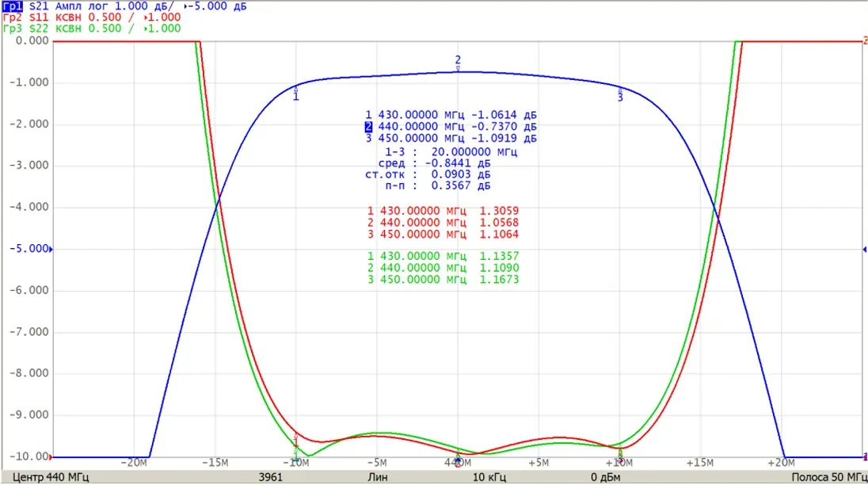Click the blue '-5.000' reference level axis label
This screenshot has height=485, width=868.
point(29,249)
